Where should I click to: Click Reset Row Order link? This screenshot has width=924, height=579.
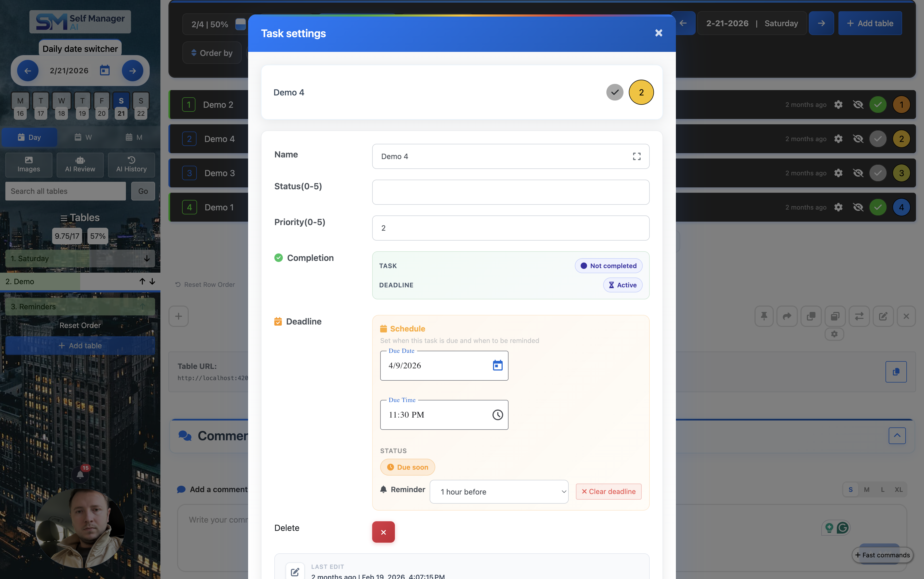pos(205,284)
